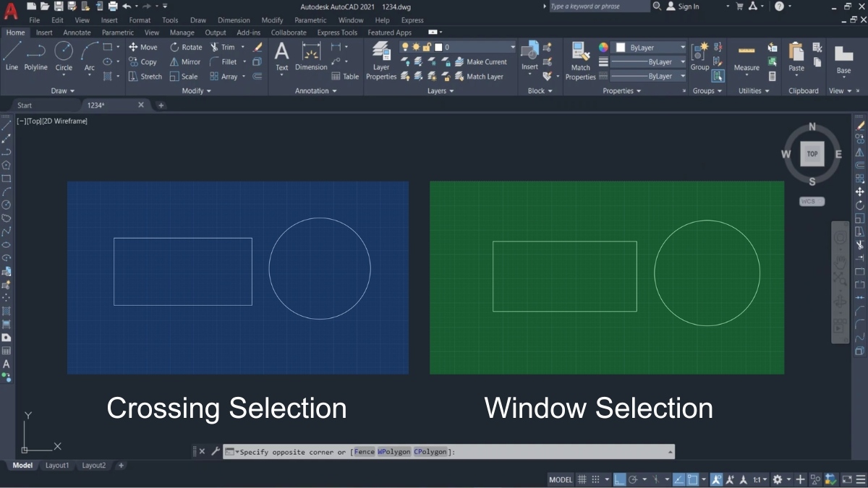
Task: Click the MODEL space button in status bar
Action: tap(561, 479)
